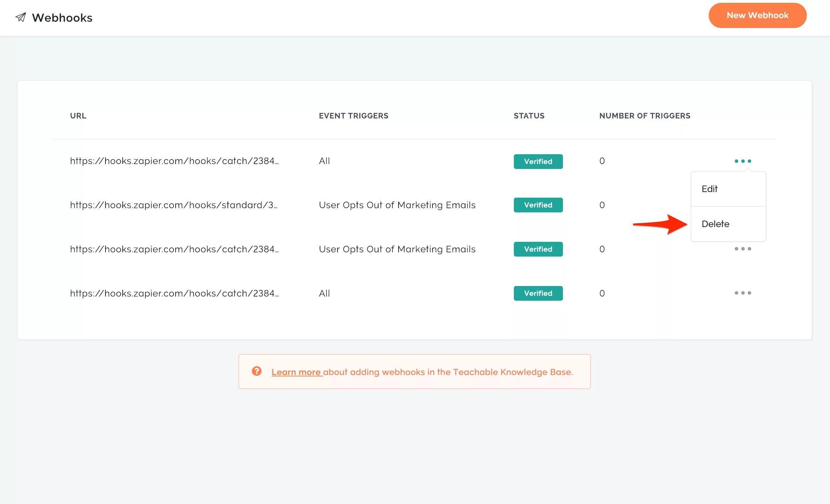
Task: Click the Event Triggers column header
Action: pos(353,116)
